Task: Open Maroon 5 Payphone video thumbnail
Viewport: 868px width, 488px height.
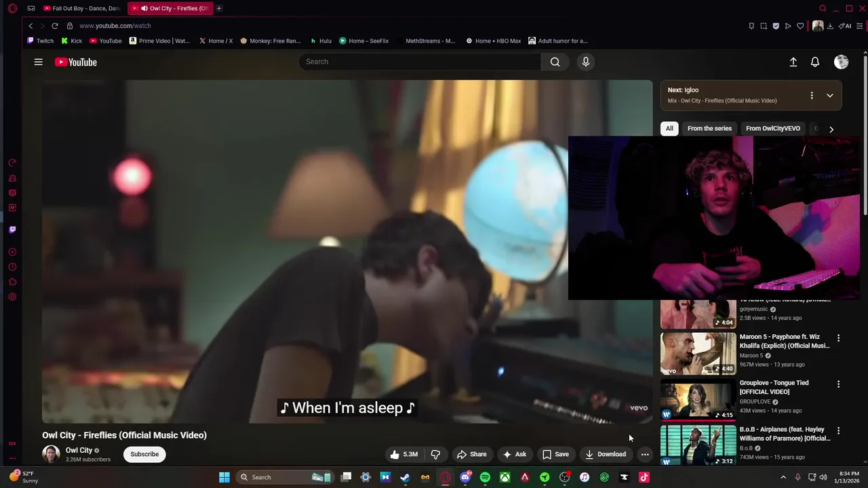Action: pyautogui.click(x=698, y=353)
